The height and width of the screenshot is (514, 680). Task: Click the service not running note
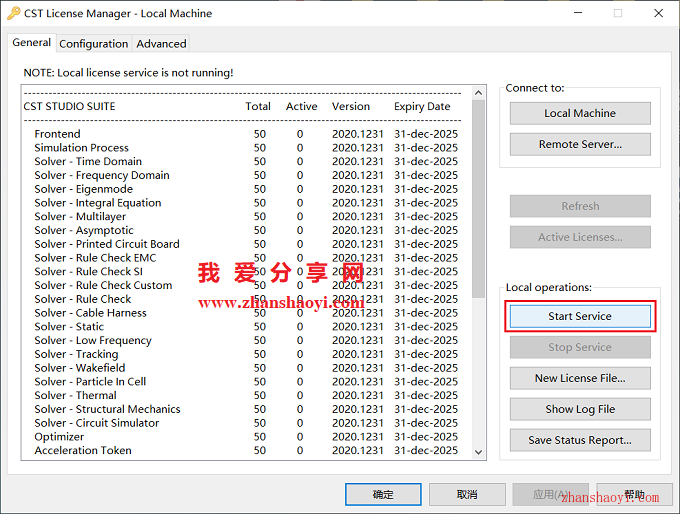[128, 73]
